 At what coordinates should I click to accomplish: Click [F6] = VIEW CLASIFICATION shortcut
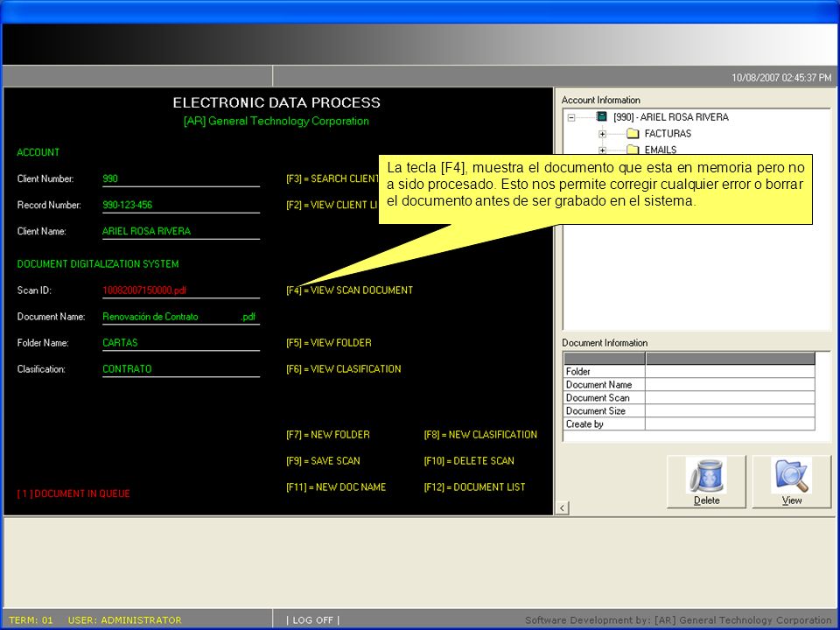(343, 369)
